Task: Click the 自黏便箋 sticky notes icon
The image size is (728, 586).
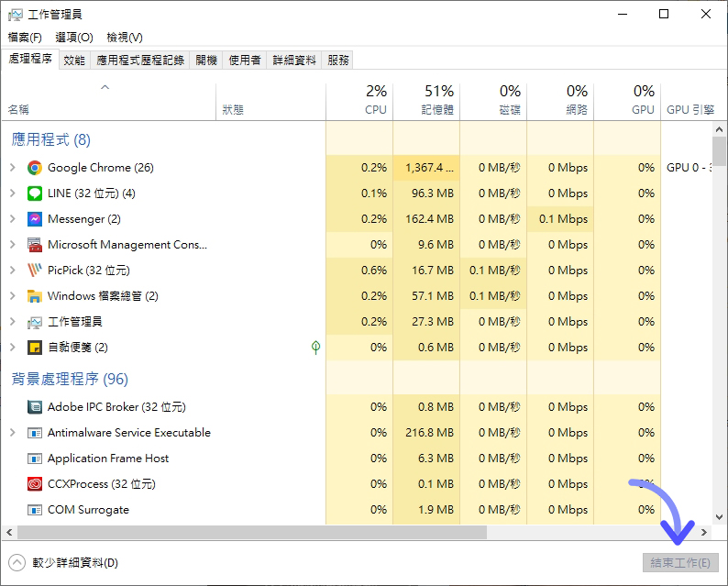Action: (34, 348)
